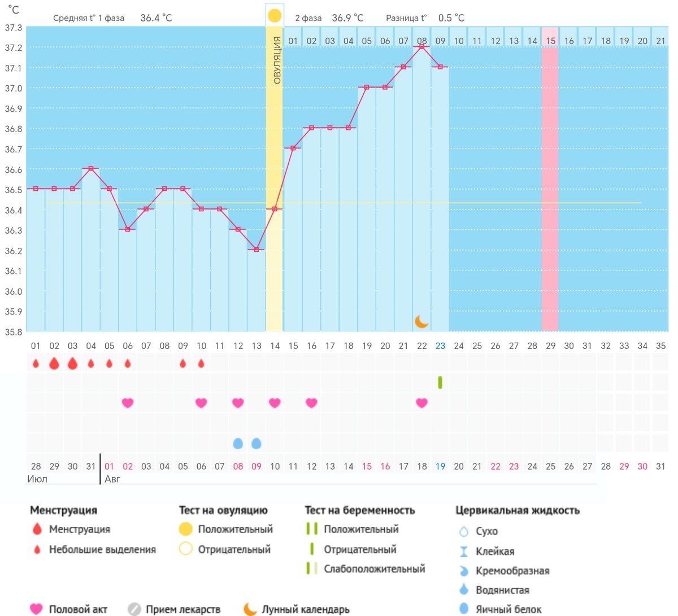
Task: Click the Яичный белок legend item
Action: click(500, 609)
